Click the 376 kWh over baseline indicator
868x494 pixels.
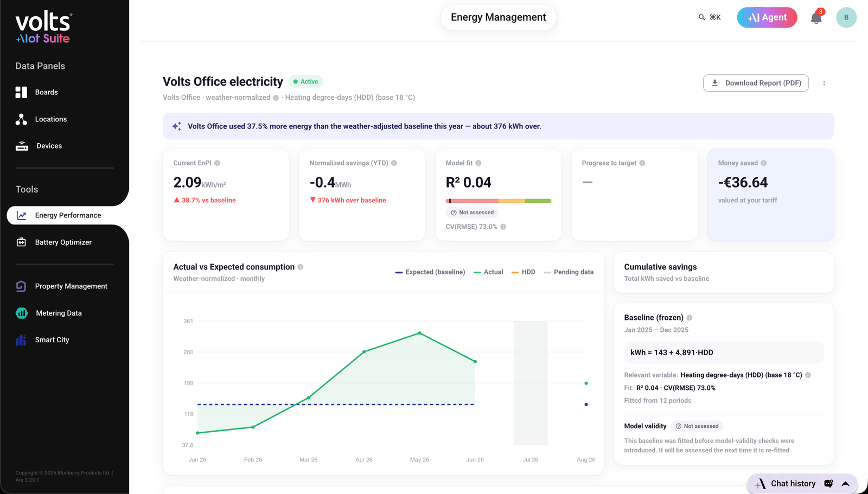[x=348, y=200]
